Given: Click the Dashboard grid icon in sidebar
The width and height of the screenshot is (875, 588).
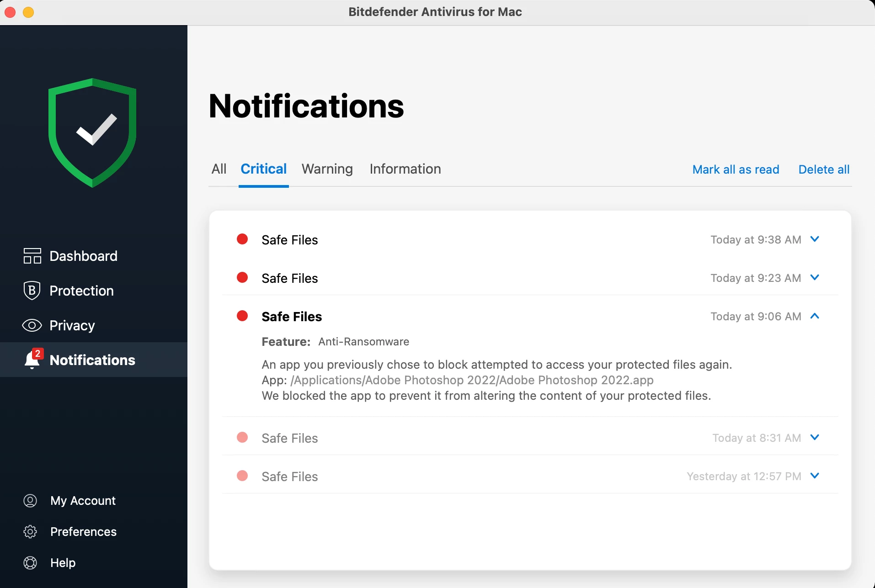Looking at the screenshot, I should point(32,256).
